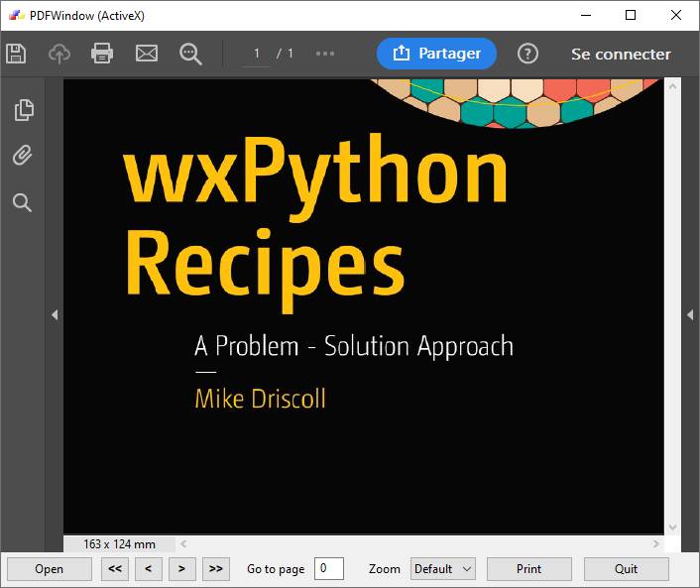Screen dimensions: 700x588
Task: Click the Se connecter link
Action: (621, 55)
